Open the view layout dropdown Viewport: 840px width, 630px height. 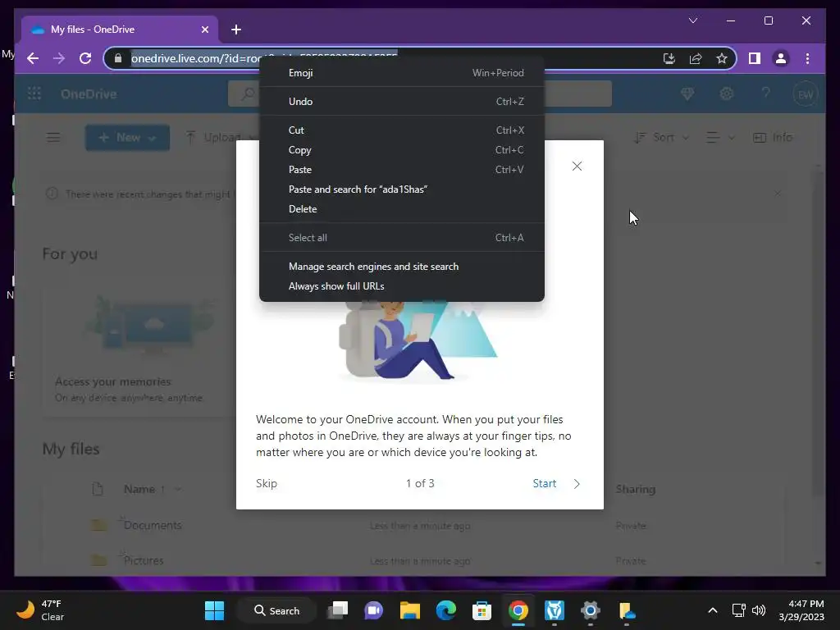click(720, 138)
